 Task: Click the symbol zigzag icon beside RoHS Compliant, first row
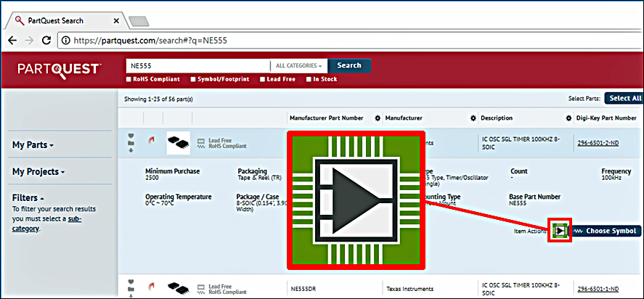201,146
